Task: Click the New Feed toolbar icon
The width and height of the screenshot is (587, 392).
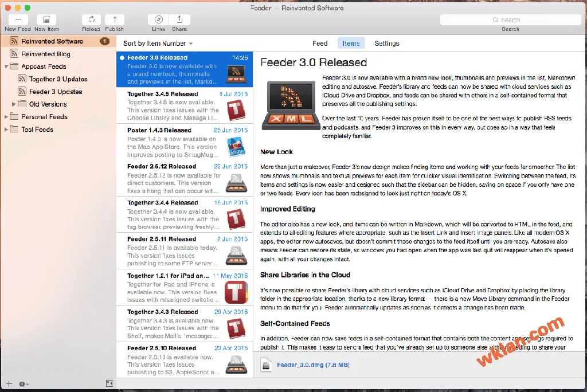Action: tap(18, 19)
